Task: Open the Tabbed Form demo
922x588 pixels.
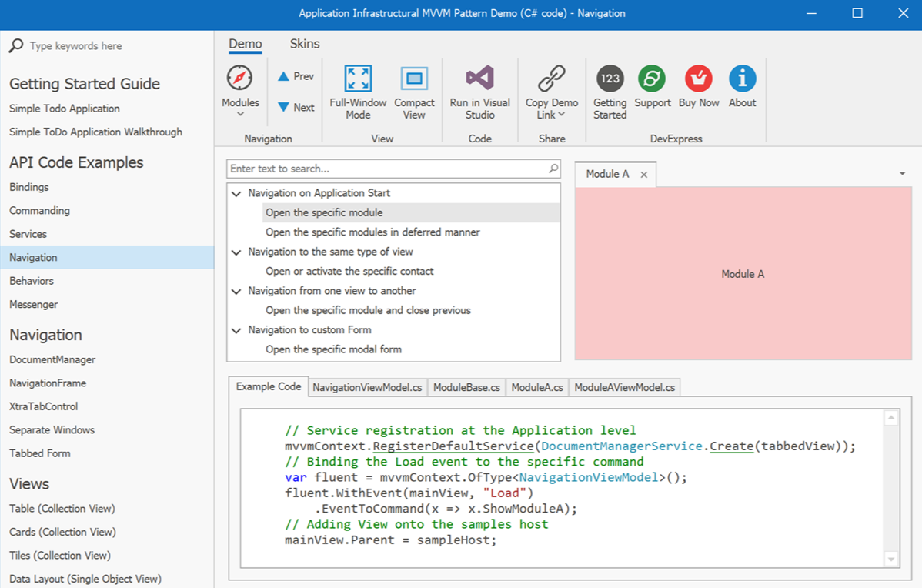Action: tap(39, 453)
